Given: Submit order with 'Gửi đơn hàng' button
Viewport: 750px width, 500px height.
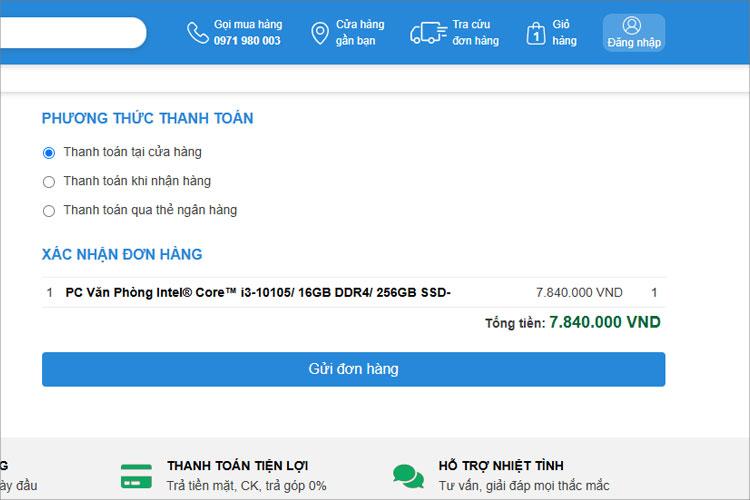Looking at the screenshot, I should 353,369.
